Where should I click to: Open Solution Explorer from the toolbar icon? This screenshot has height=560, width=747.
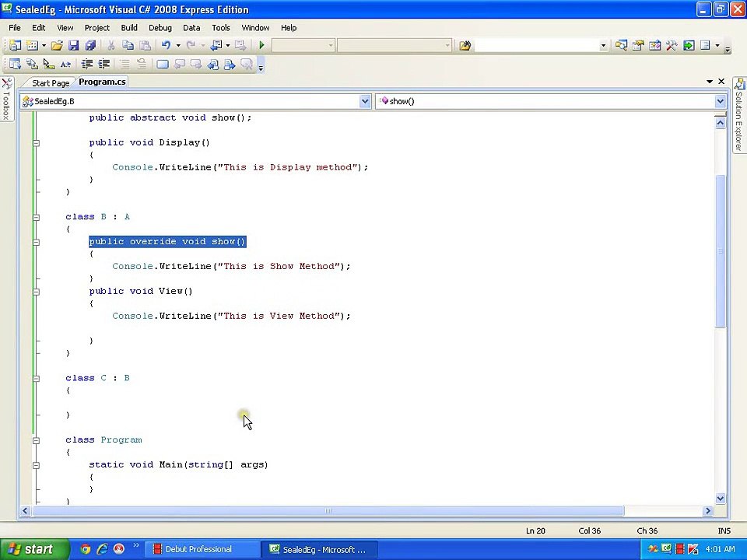pyautogui.click(x=621, y=45)
